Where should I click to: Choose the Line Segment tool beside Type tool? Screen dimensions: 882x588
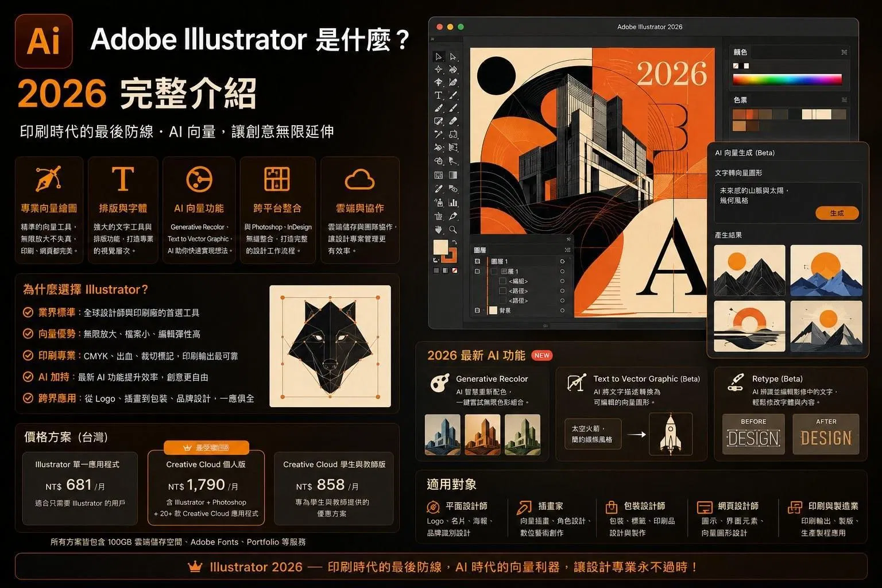453,95
